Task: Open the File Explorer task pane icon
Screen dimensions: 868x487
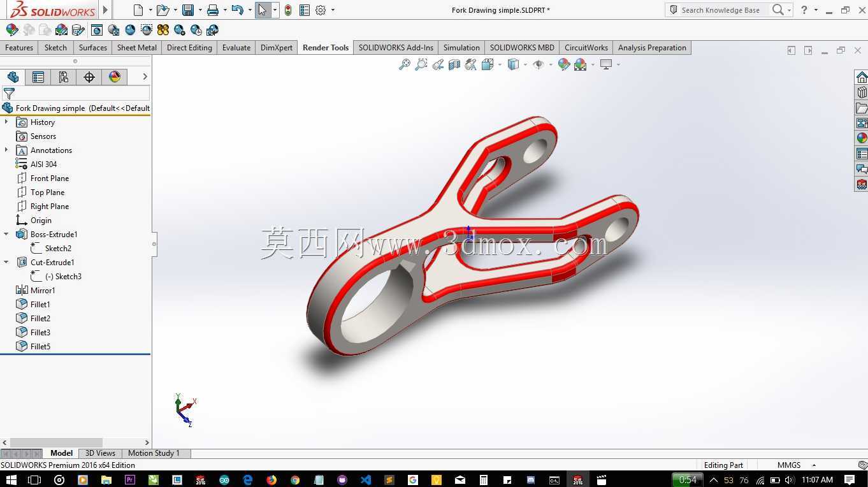Action: [x=862, y=108]
